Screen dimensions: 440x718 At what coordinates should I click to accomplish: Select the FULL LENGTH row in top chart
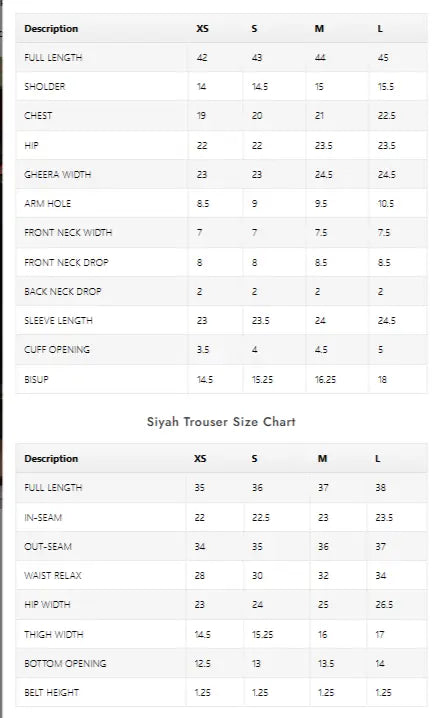coord(221,57)
